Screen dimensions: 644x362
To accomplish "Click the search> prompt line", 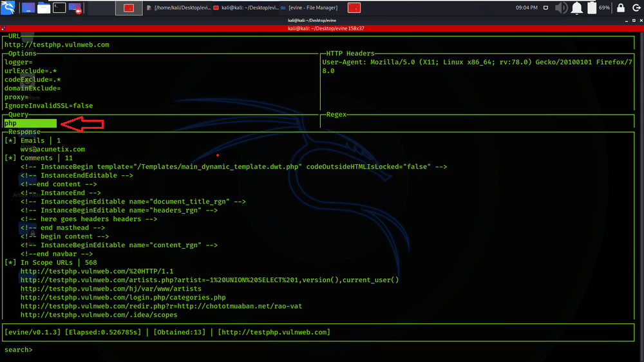I will click(x=19, y=350).
